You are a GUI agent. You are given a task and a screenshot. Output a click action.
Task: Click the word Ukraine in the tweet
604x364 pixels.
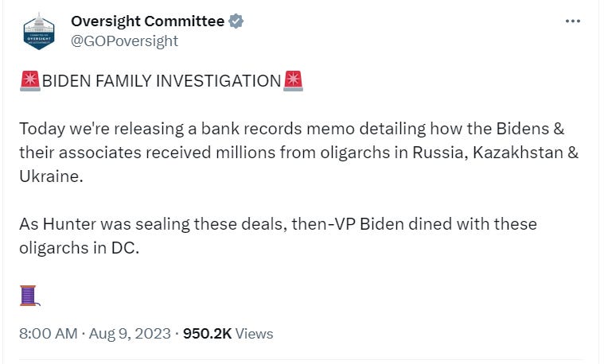click(x=49, y=176)
